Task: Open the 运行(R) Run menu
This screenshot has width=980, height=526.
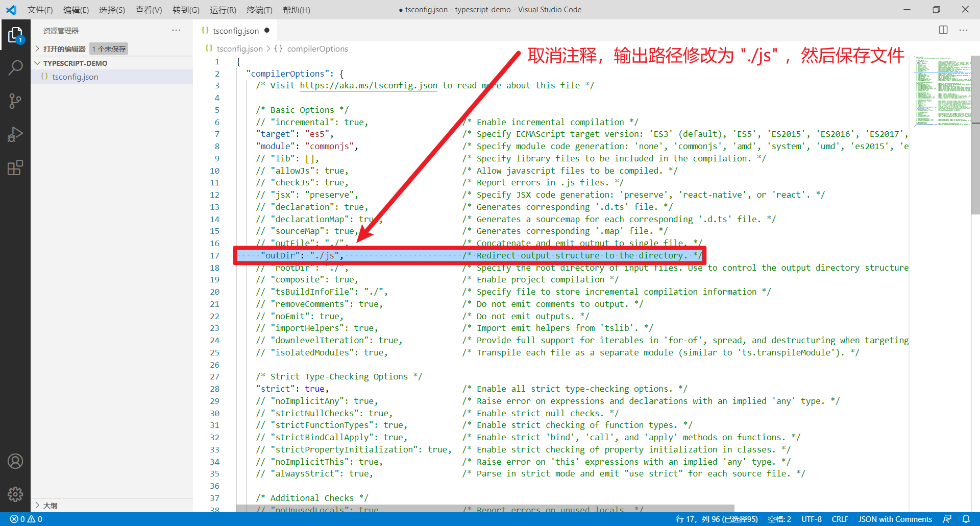Action: 223,10
